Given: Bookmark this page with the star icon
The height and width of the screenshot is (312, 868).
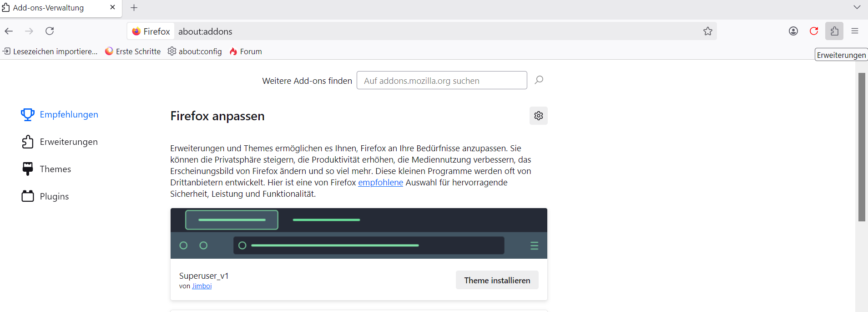Looking at the screenshot, I should [708, 31].
